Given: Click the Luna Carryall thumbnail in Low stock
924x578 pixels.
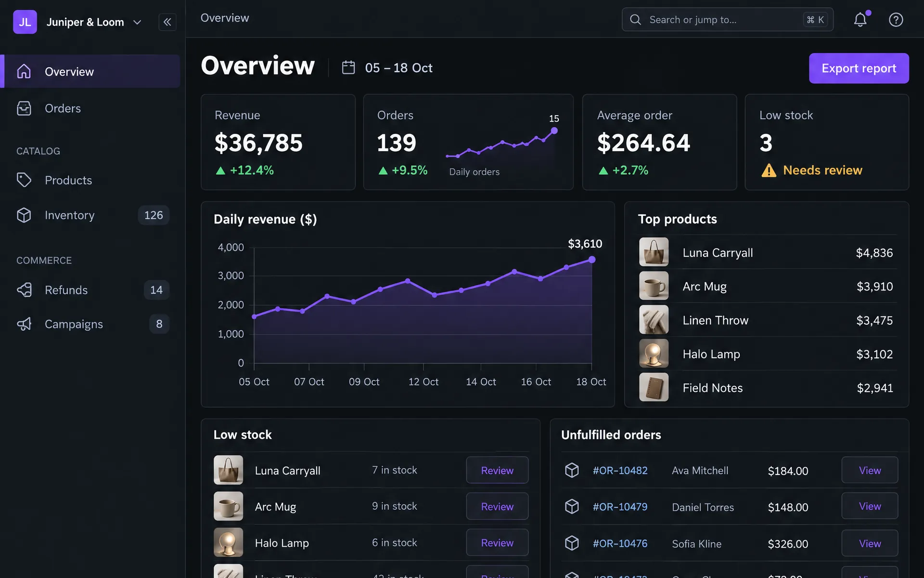Looking at the screenshot, I should (x=228, y=470).
